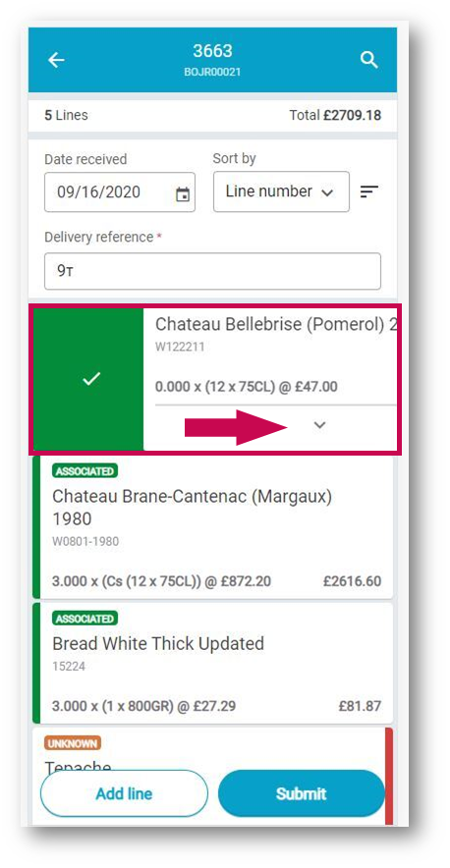Tap the white checkmark on green panel
The width and height of the screenshot is (450, 868).
[91, 379]
